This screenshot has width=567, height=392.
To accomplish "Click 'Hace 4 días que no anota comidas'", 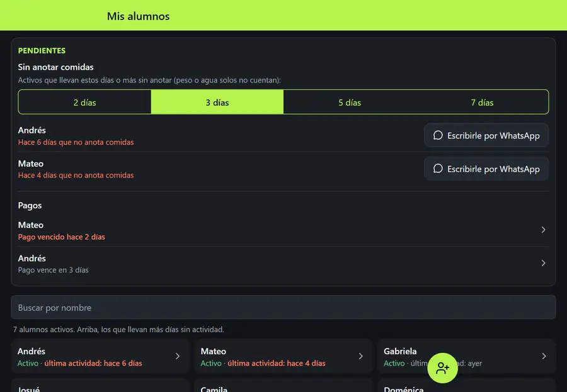I will point(76,175).
